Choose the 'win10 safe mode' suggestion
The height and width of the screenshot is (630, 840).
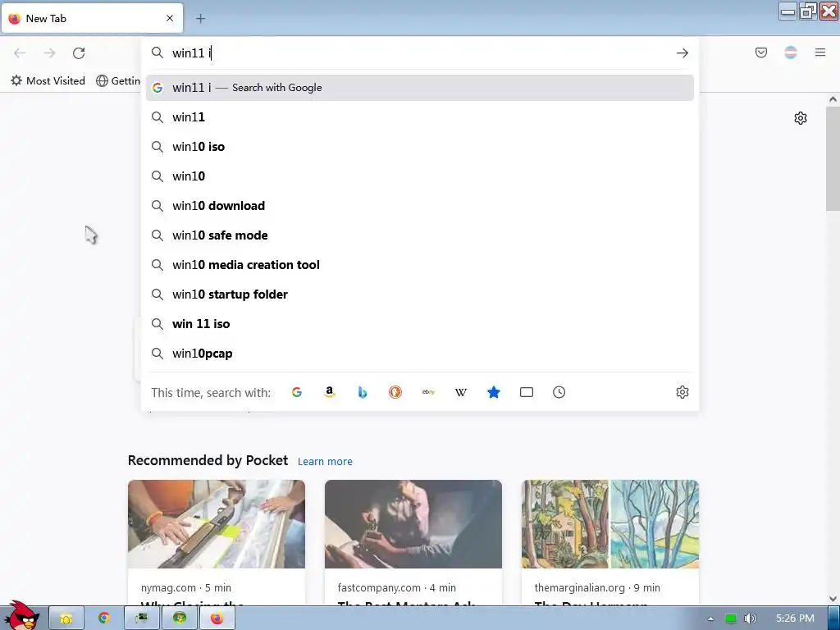click(x=419, y=235)
